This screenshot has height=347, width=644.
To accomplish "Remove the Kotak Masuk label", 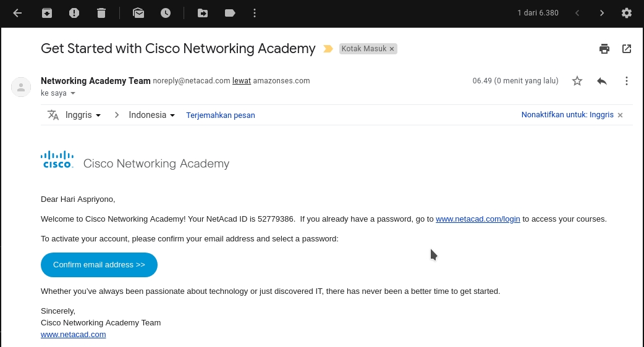I will pos(392,49).
